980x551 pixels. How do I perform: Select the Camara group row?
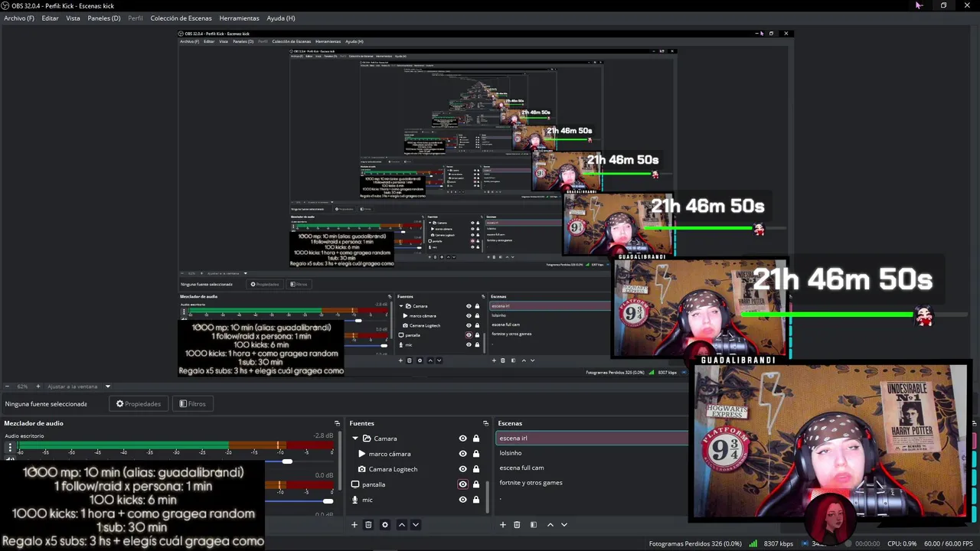coord(416,439)
